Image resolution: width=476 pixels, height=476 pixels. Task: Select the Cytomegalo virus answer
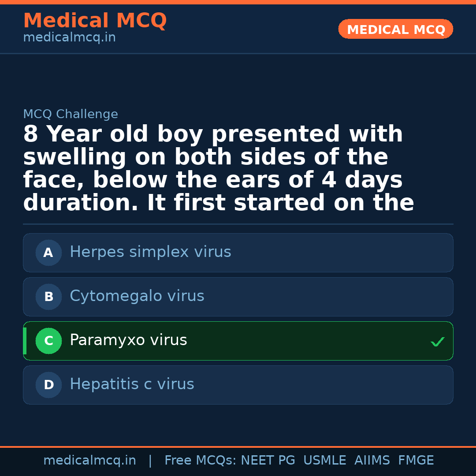pyautogui.click(x=137, y=296)
